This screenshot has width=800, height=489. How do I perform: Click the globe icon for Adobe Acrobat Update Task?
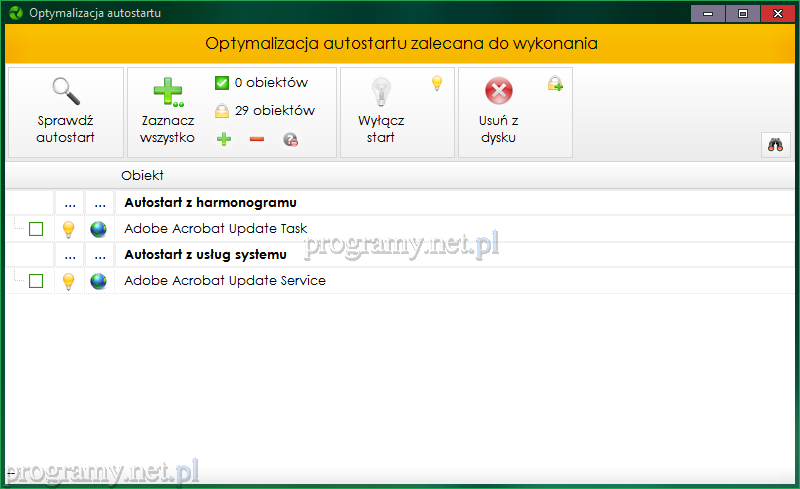coord(98,229)
